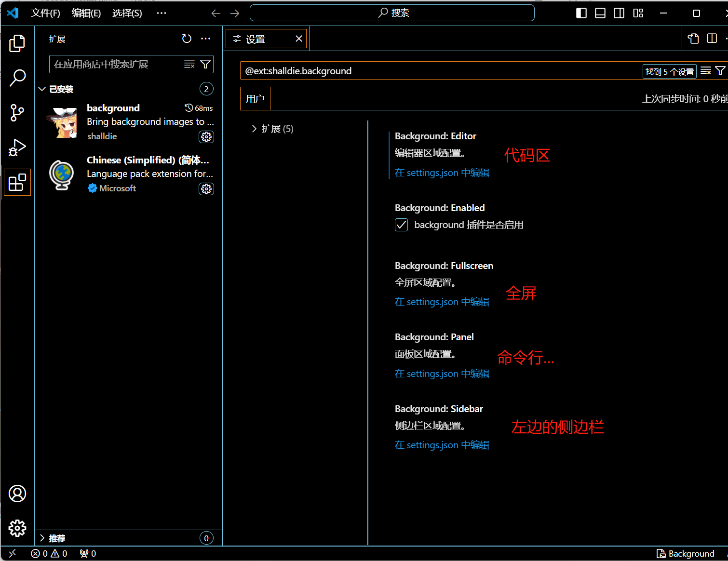This screenshot has height=561, width=728.
Task: Open the Selection menu
Action: (127, 13)
